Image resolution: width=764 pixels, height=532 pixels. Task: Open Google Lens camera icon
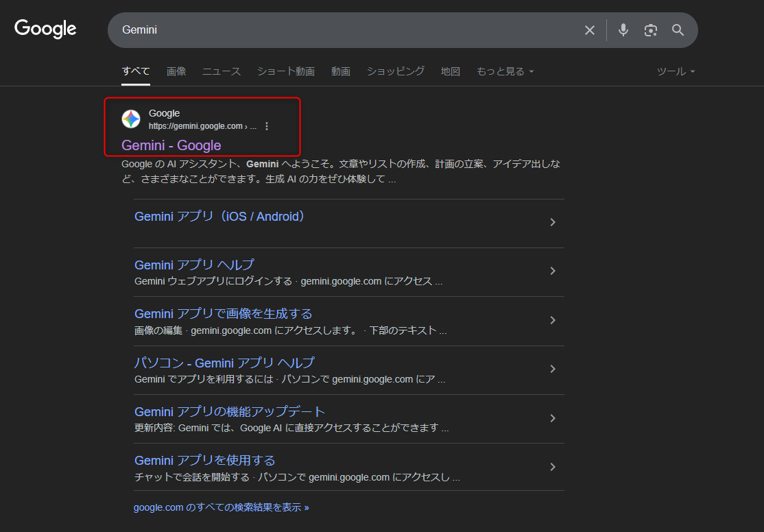[650, 30]
